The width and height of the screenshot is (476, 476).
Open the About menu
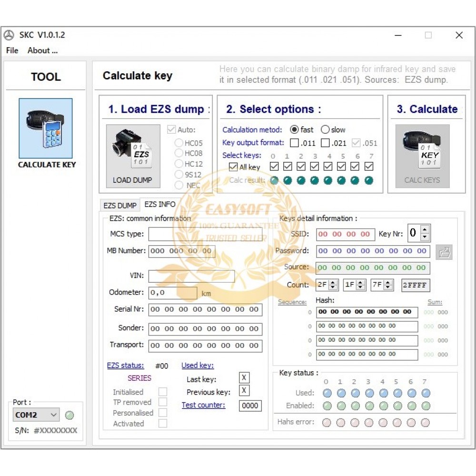point(42,50)
